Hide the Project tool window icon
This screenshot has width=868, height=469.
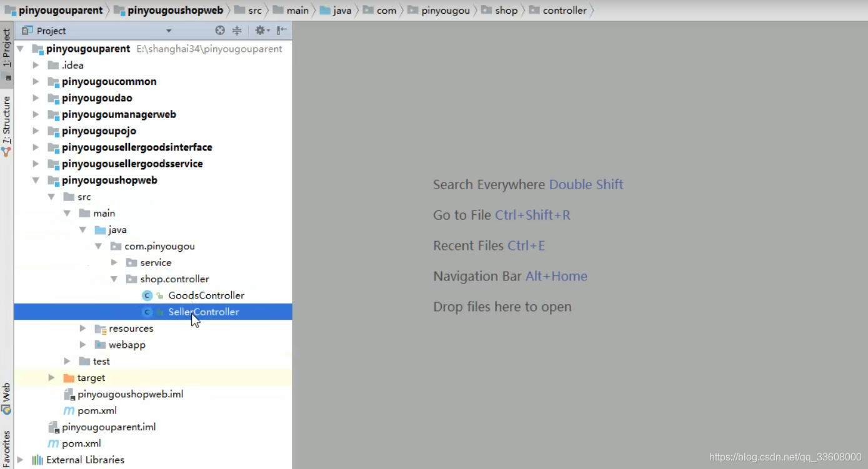coord(282,31)
